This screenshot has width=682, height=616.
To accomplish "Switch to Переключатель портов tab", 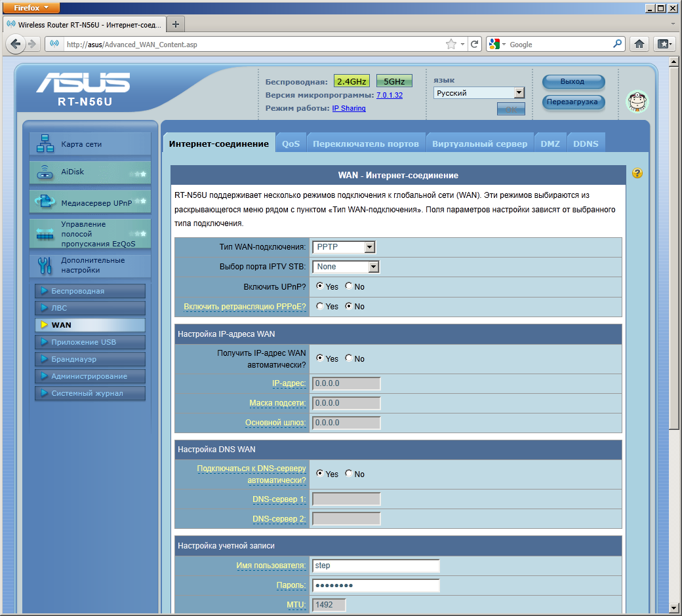I will tap(366, 144).
